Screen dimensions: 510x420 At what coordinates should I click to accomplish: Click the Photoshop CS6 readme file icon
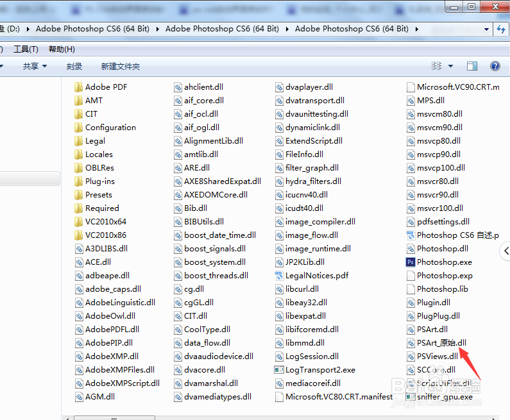(411, 235)
